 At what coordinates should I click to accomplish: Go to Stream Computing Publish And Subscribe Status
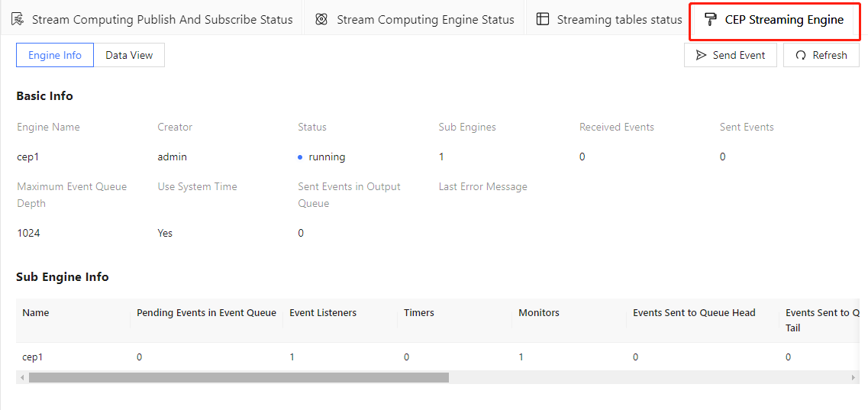click(x=162, y=19)
